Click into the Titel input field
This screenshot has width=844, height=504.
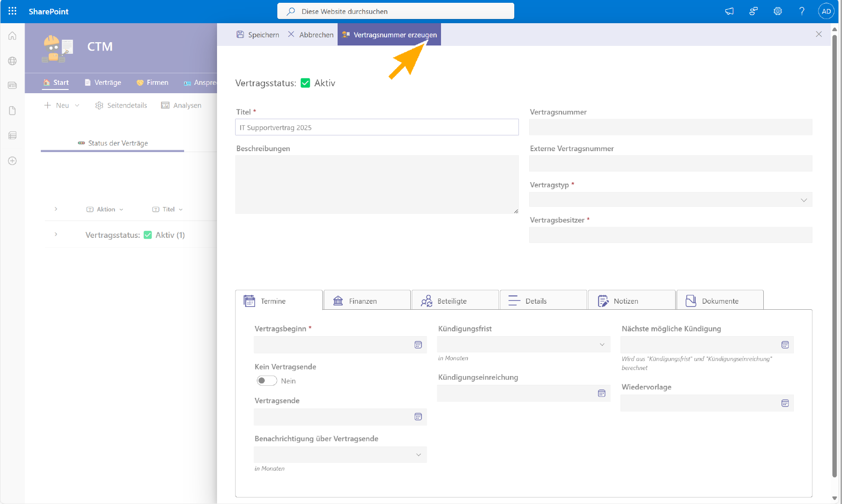377,128
